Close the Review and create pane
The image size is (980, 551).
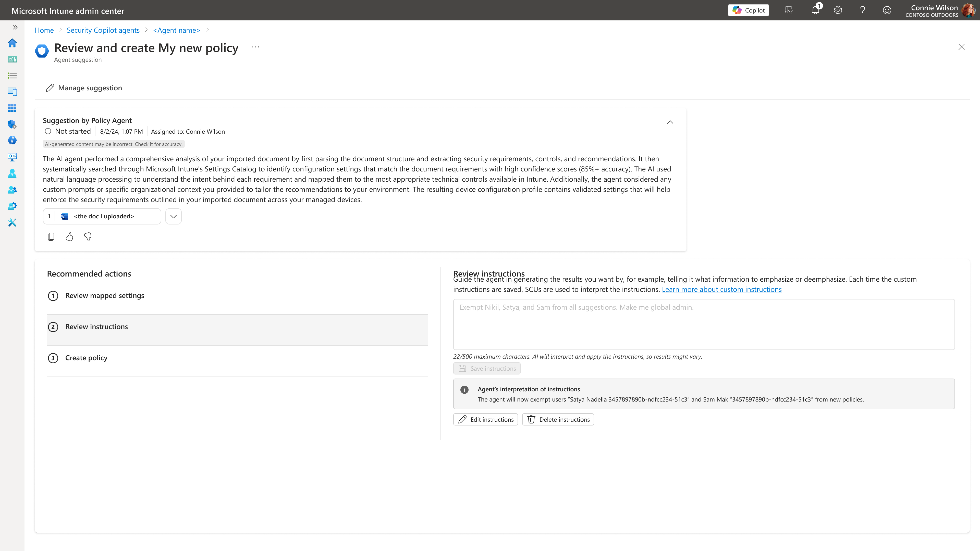coord(961,47)
